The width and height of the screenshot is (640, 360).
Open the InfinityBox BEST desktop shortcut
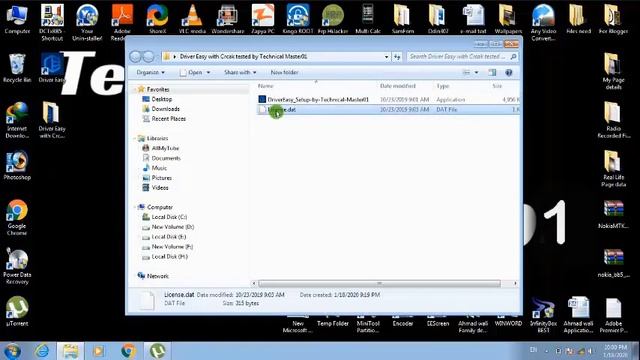(543, 315)
